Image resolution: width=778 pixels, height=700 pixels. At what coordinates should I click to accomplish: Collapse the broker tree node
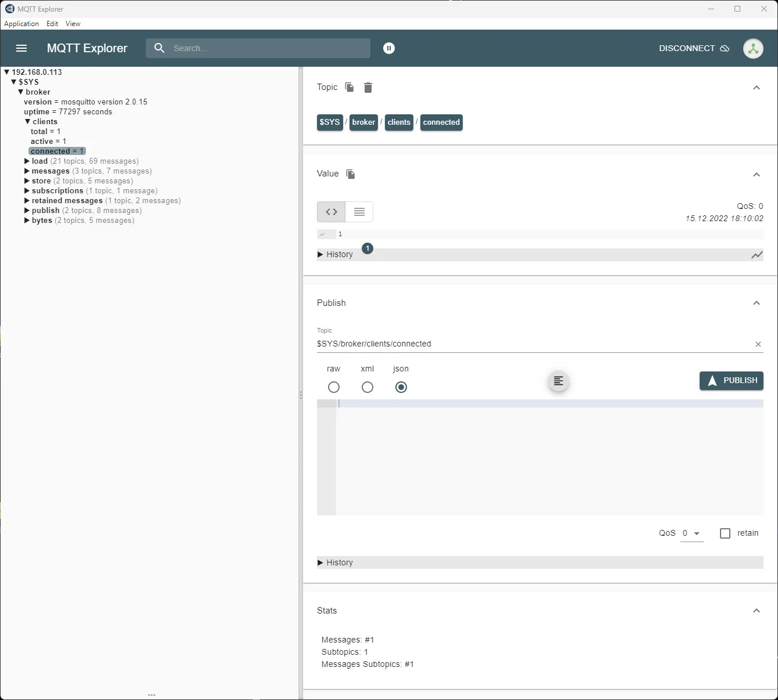[20, 92]
